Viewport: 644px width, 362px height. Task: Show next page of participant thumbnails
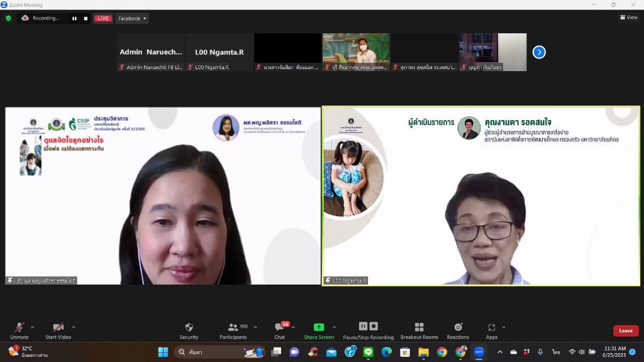[x=539, y=52]
